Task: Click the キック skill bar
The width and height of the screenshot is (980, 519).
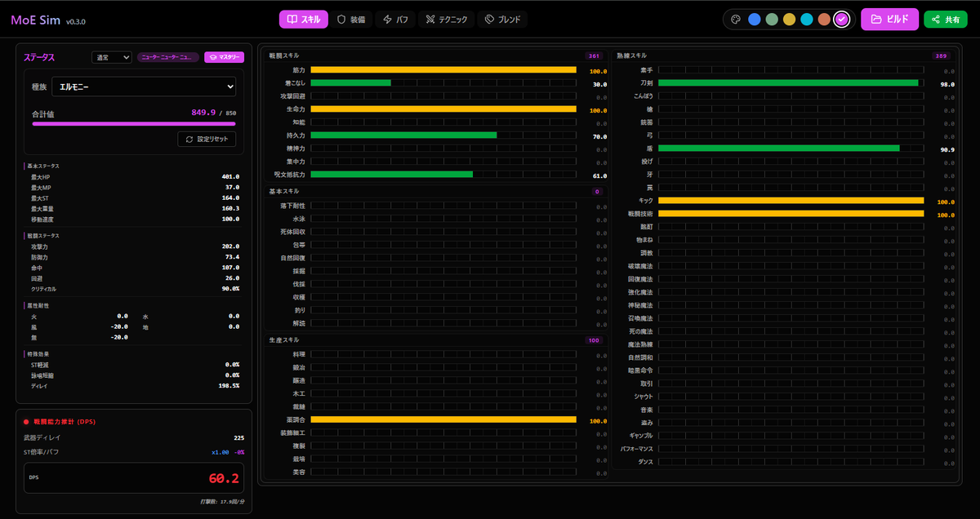Action: coord(791,201)
